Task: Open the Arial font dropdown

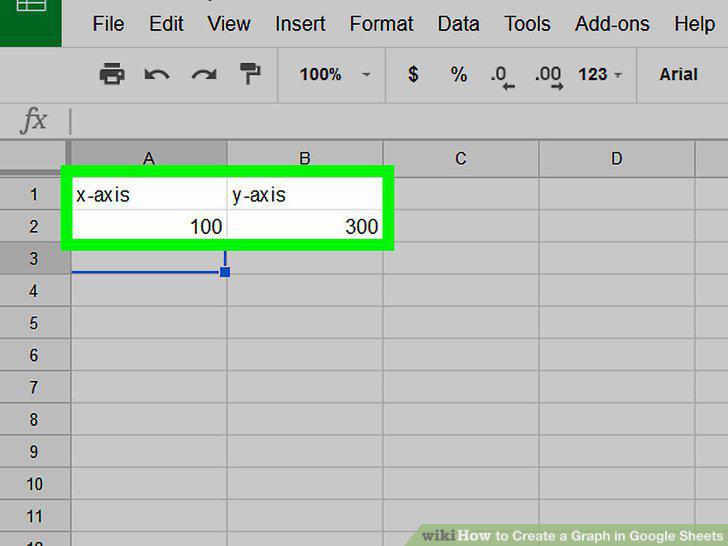Action: point(678,74)
